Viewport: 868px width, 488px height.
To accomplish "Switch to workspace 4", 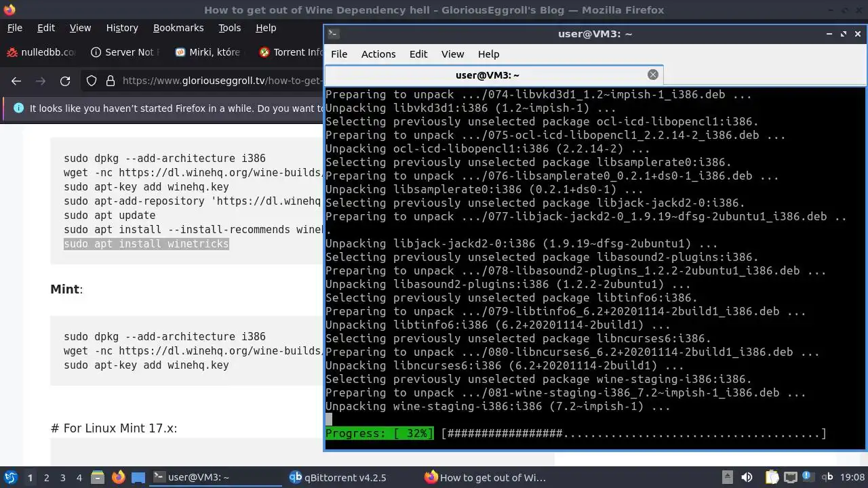I will click(x=79, y=478).
